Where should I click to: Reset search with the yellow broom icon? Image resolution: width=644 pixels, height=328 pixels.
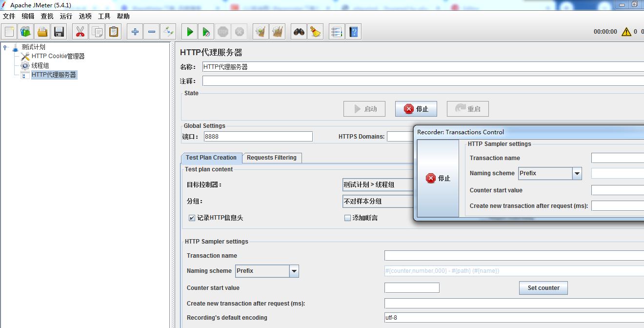(316, 32)
